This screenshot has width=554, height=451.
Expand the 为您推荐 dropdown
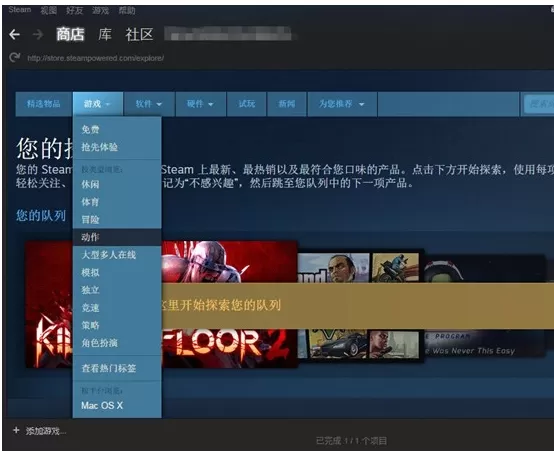click(x=342, y=104)
